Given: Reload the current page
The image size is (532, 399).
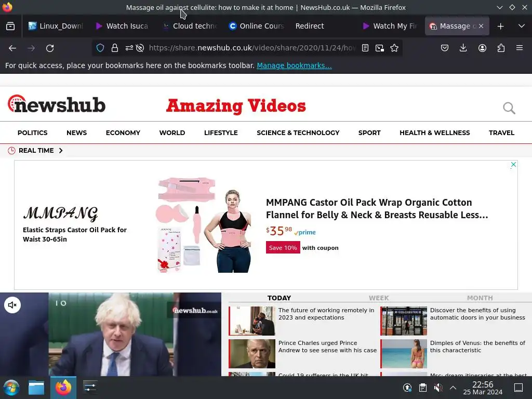Looking at the screenshot, I should 50,48.
